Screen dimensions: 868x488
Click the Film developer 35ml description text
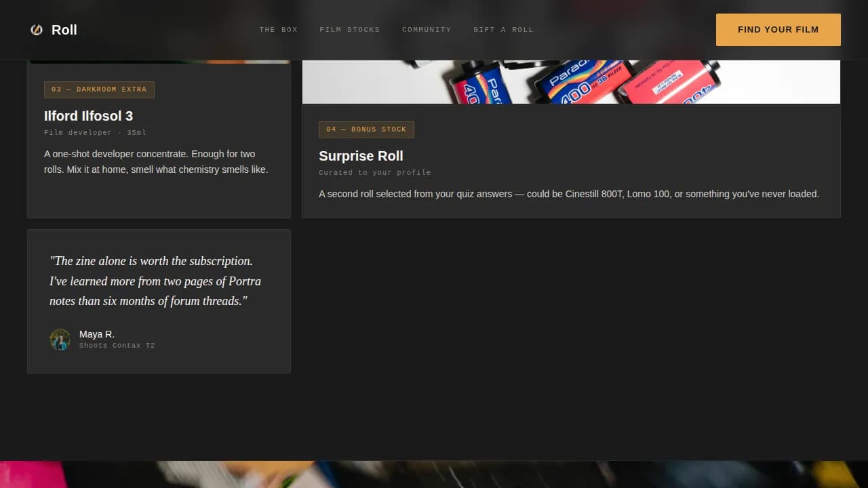click(x=95, y=132)
